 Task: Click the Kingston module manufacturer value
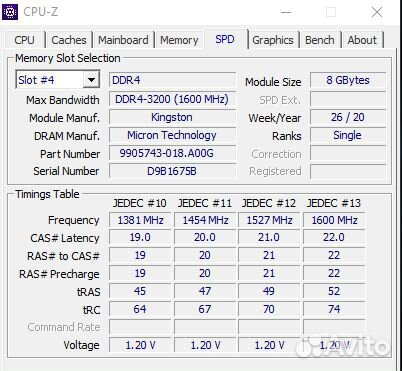[172, 117]
